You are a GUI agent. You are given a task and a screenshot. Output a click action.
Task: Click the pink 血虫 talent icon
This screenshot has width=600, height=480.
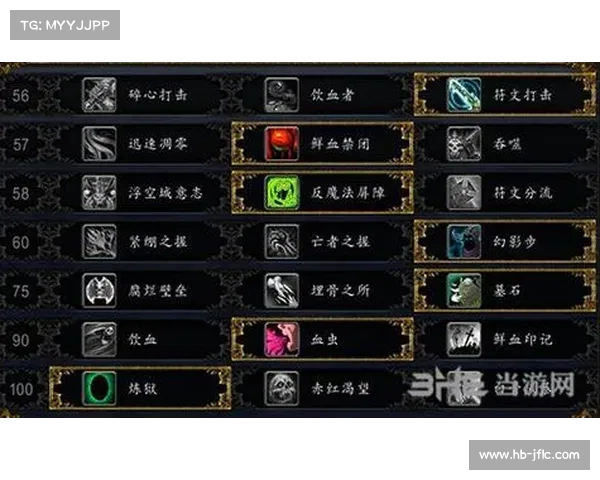pos(282,340)
